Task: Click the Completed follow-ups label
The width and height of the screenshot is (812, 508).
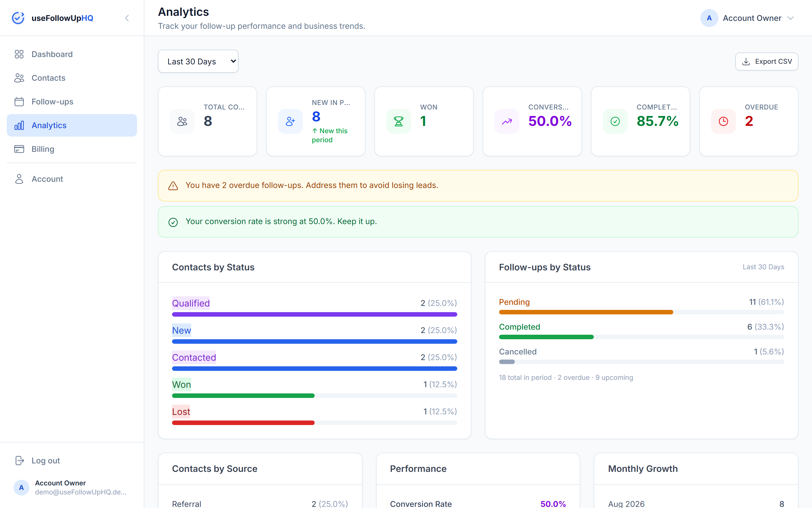Action: pyautogui.click(x=519, y=327)
